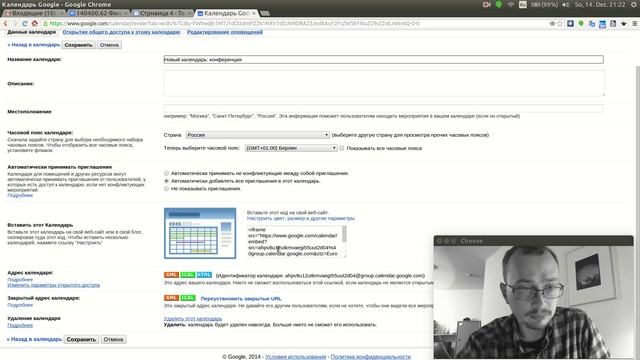
Task: Reload the page with the refresh icon
Action: pos(24,24)
